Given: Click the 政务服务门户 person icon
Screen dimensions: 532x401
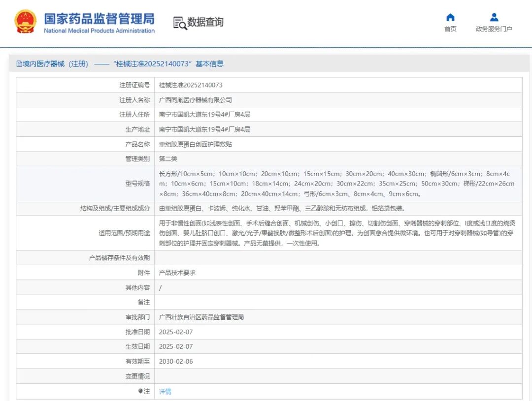Looking at the screenshot, I should 494,17.
